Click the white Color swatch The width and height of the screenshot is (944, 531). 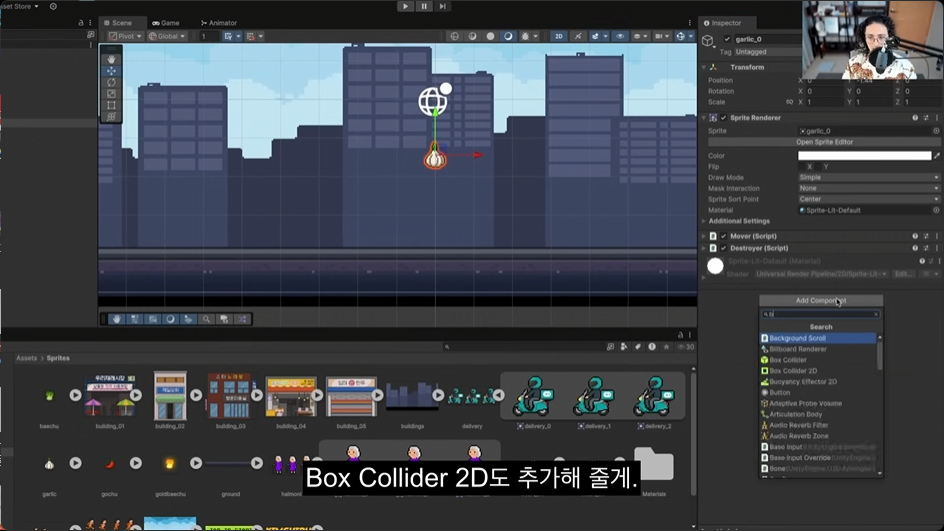[x=865, y=155]
